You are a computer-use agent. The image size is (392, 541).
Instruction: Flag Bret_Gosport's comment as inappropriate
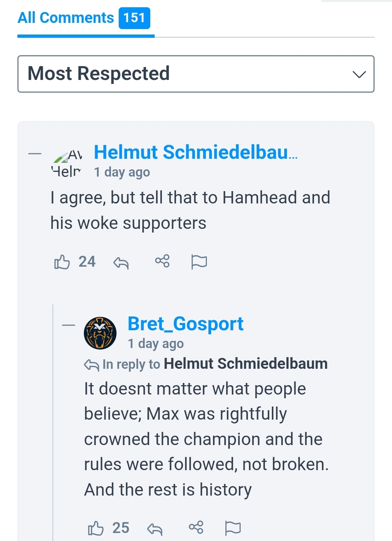(x=233, y=528)
